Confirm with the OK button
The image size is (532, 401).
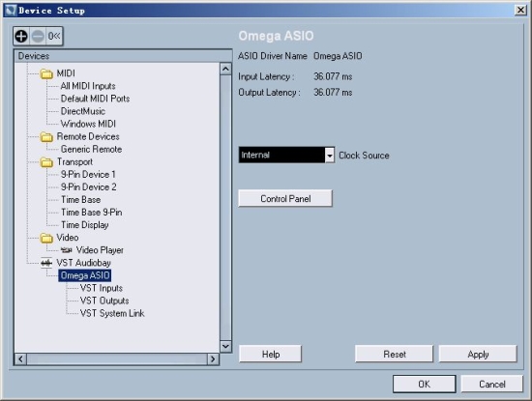click(424, 384)
